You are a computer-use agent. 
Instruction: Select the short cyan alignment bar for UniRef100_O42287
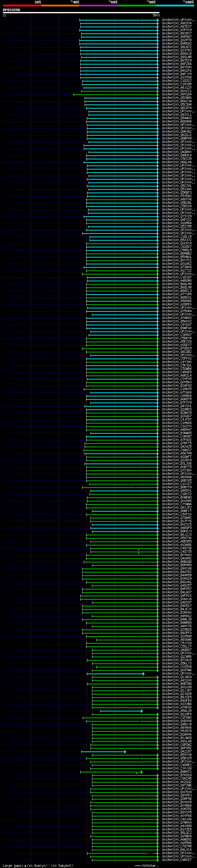(103, 752)
